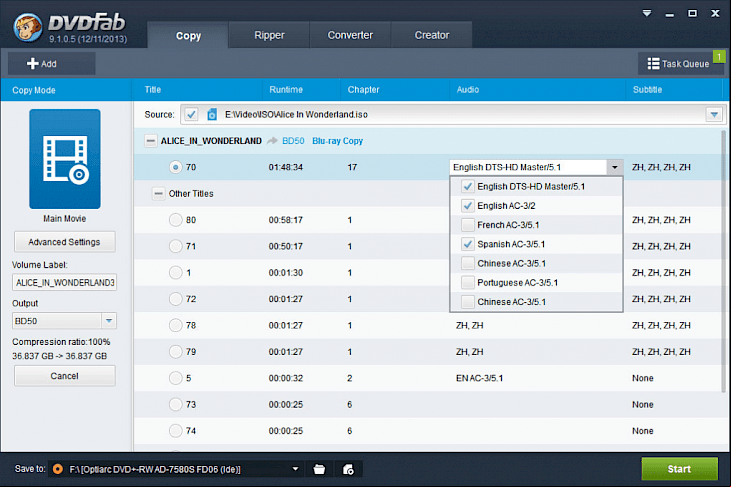Click the Compression ratio:100% text
Screen dimensions: 731x487
click(61, 342)
